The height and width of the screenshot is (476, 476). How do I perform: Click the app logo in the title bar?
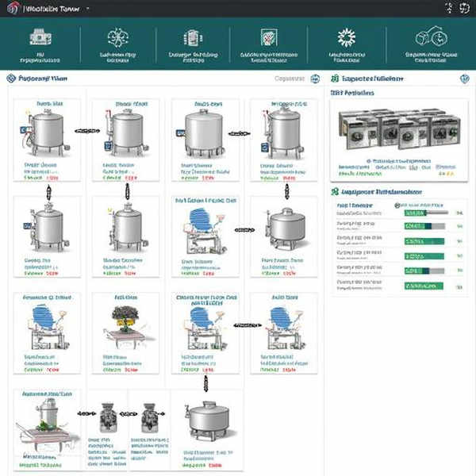[x=13, y=9]
